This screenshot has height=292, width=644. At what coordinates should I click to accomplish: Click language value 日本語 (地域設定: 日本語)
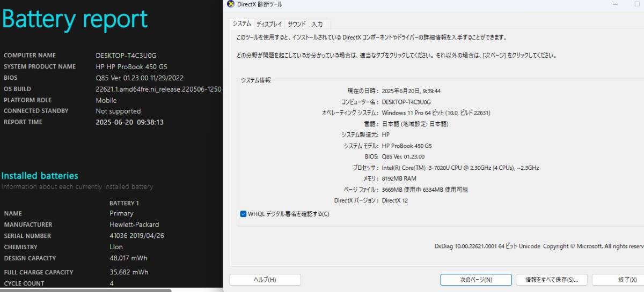pyautogui.click(x=415, y=124)
